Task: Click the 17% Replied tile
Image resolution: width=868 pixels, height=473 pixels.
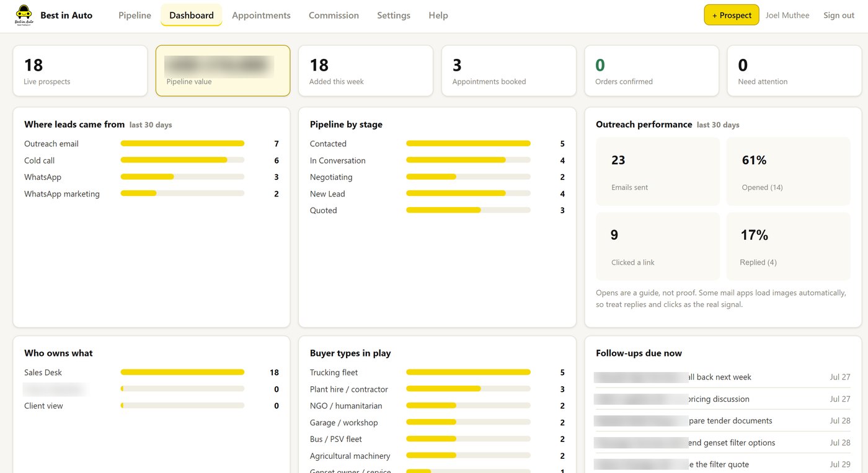Action: click(788, 247)
